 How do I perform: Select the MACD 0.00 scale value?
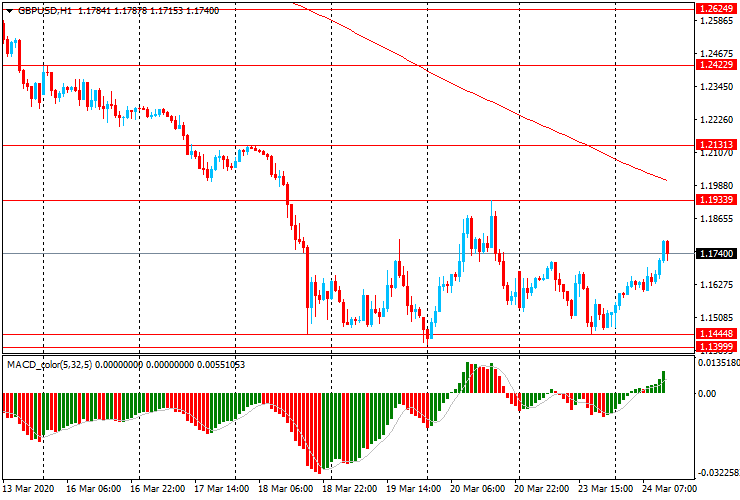706,393
